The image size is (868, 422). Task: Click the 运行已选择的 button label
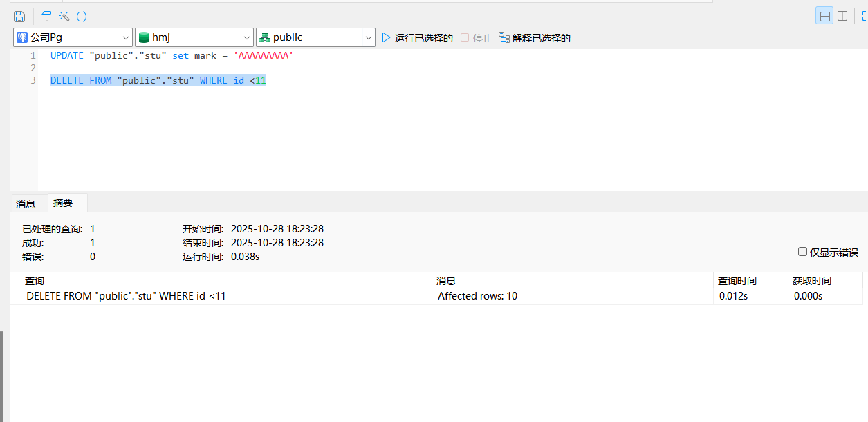424,38
